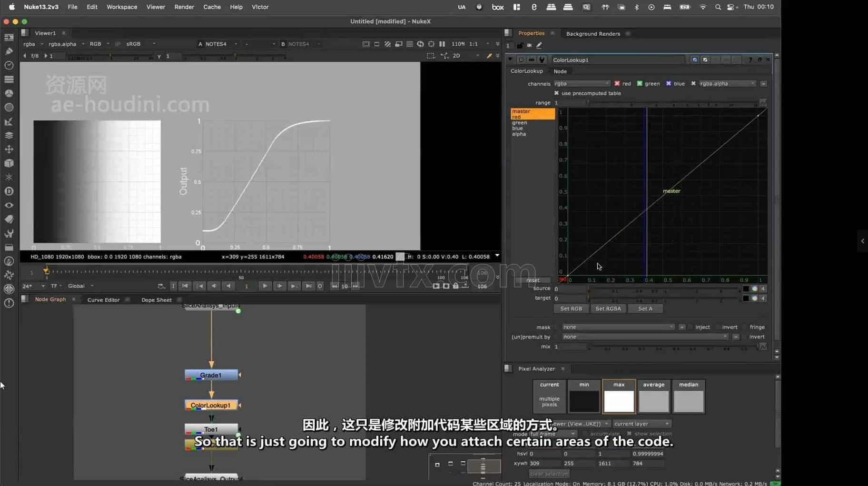Select the min swatch in Pixel Analyzer
868x486 pixels.
[x=584, y=396]
